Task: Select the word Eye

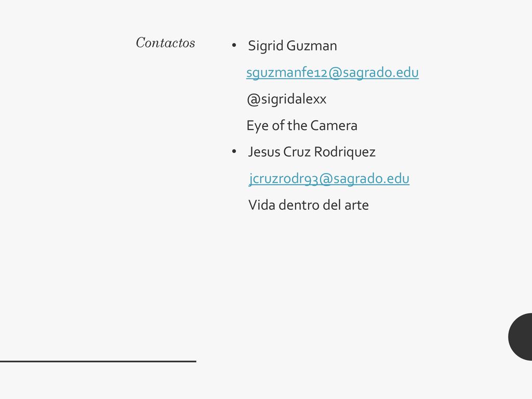Action: pos(258,126)
